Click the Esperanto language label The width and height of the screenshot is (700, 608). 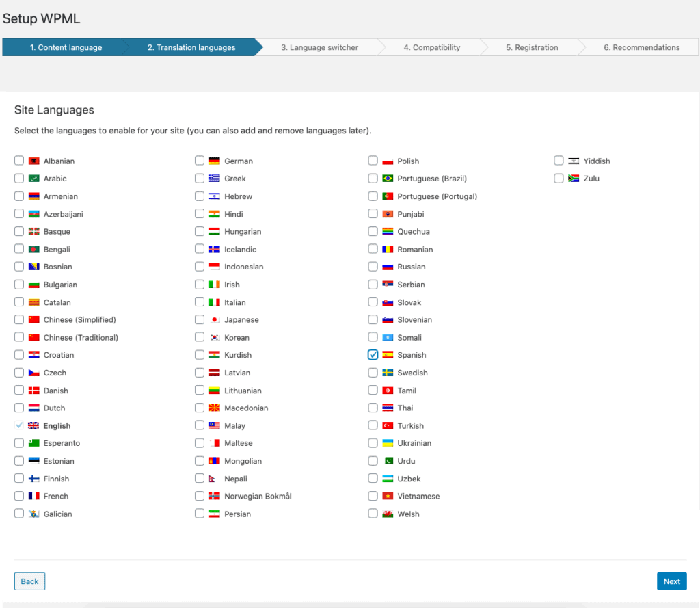[62, 443]
